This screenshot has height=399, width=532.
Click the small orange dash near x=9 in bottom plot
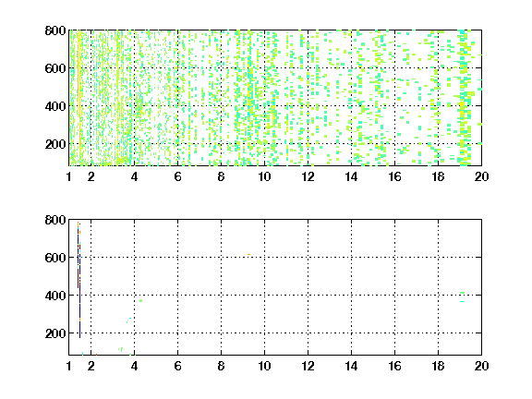(x=248, y=255)
